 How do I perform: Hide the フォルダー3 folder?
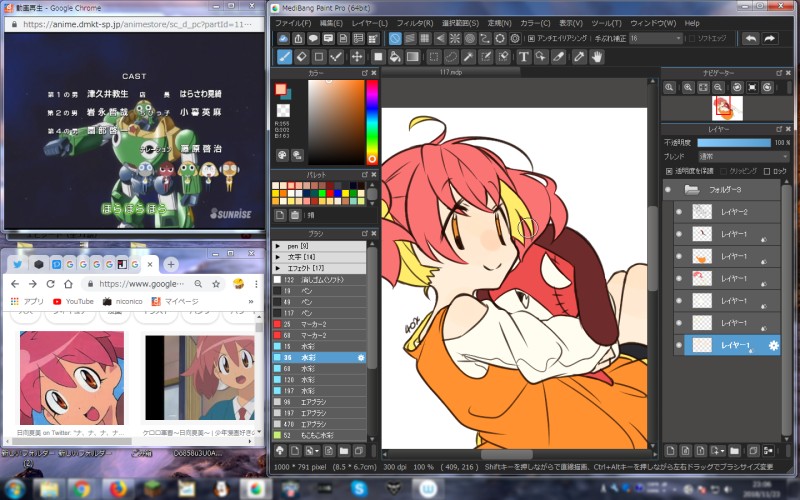coord(668,190)
